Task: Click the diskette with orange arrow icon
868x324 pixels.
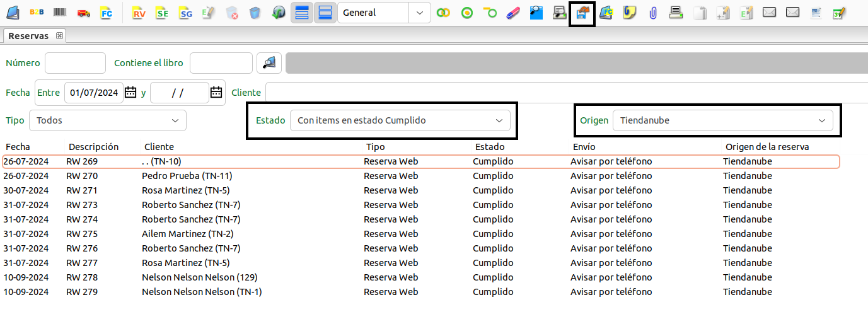Action: (x=582, y=13)
